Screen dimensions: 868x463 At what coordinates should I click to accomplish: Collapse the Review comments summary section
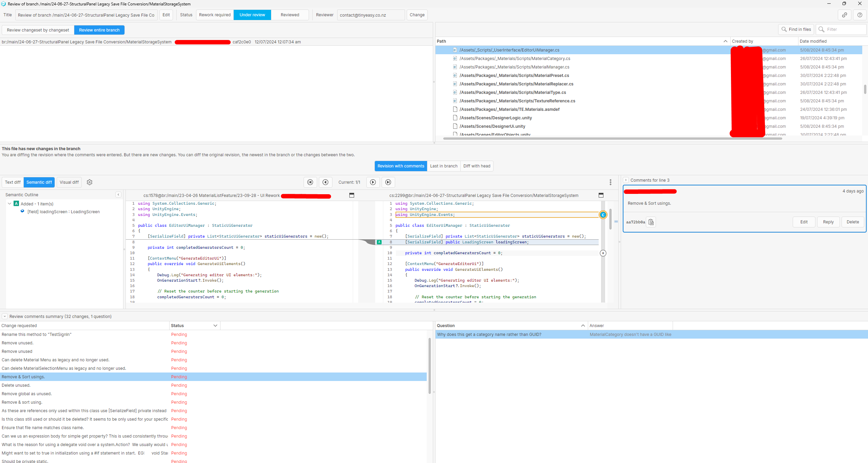(x=5, y=317)
